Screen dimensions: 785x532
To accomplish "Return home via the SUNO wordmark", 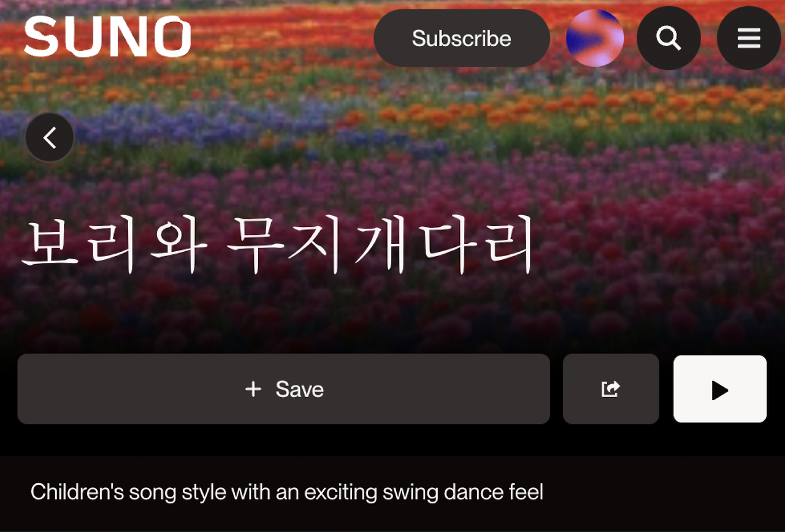I will point(107,37).
